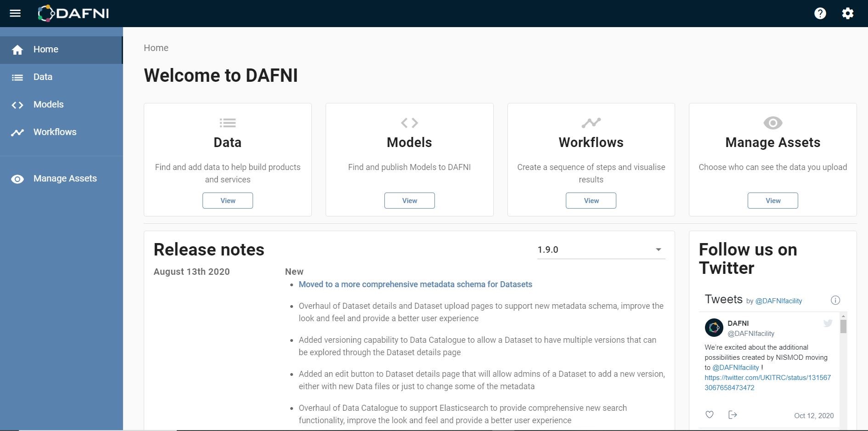Click the Home house icon in sidebar

pos(17,50)
